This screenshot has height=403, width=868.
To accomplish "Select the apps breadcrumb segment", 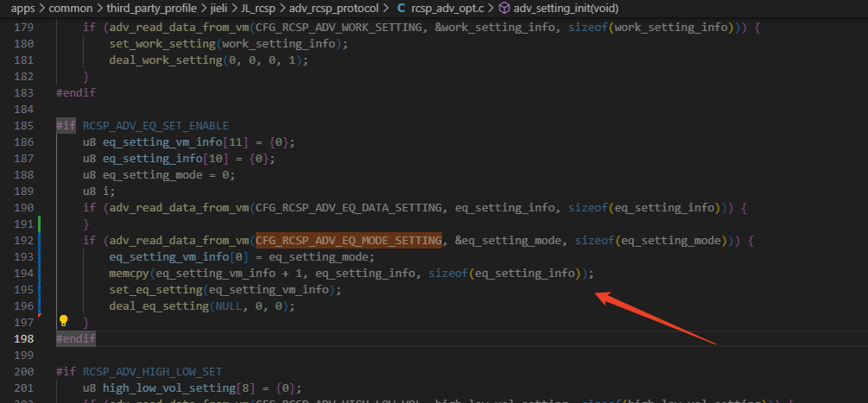I will pos(23,9).
